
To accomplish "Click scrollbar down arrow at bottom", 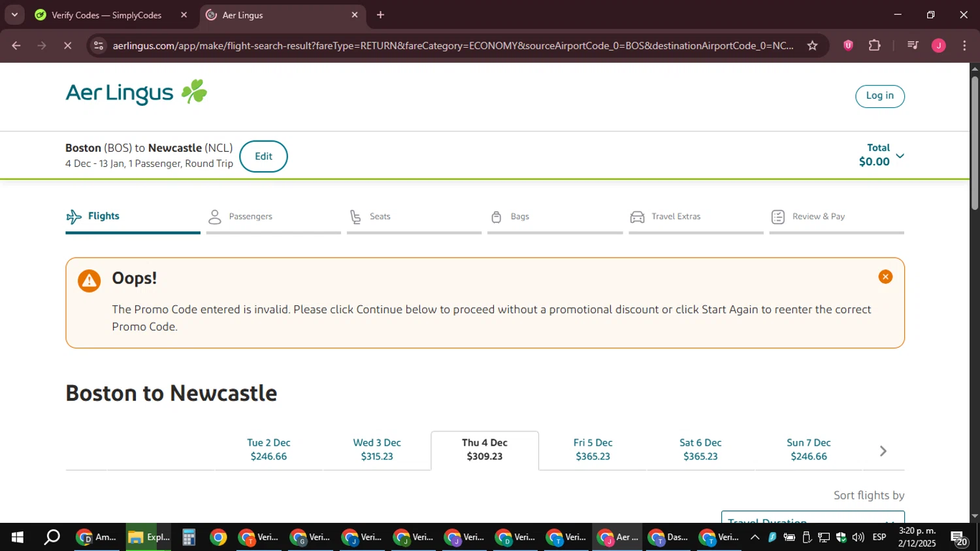I will 975,516.
